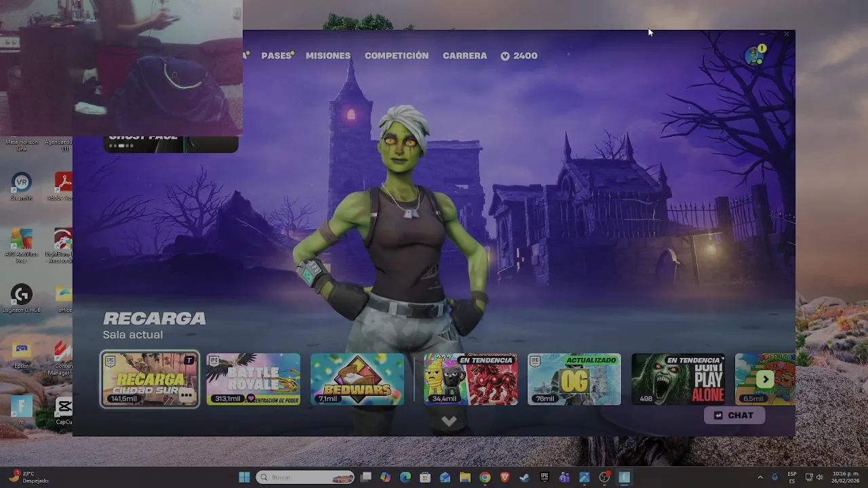Open Meta Horizon Link desktop shortcut
868x488 pixels.
(x=21, y=144)
